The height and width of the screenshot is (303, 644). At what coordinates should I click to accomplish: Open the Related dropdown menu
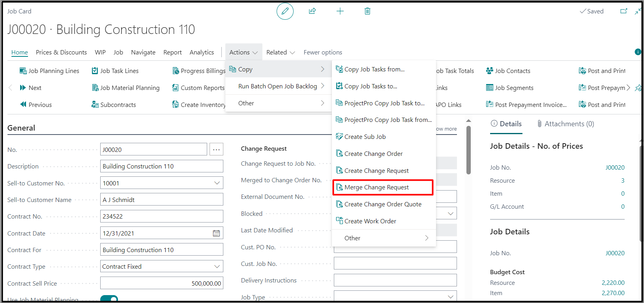click(x=281, y=52)
